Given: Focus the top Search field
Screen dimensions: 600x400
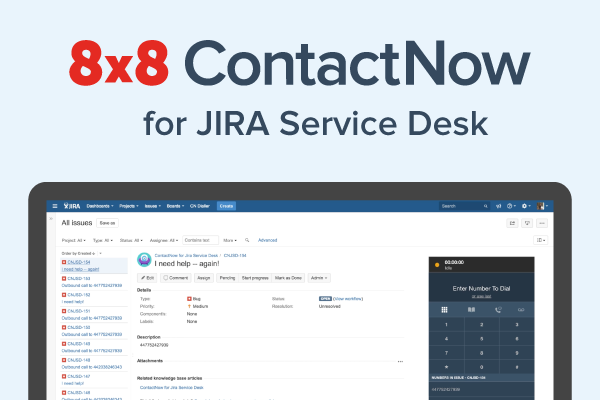Looking at the screenshot, I should (464, 206).
